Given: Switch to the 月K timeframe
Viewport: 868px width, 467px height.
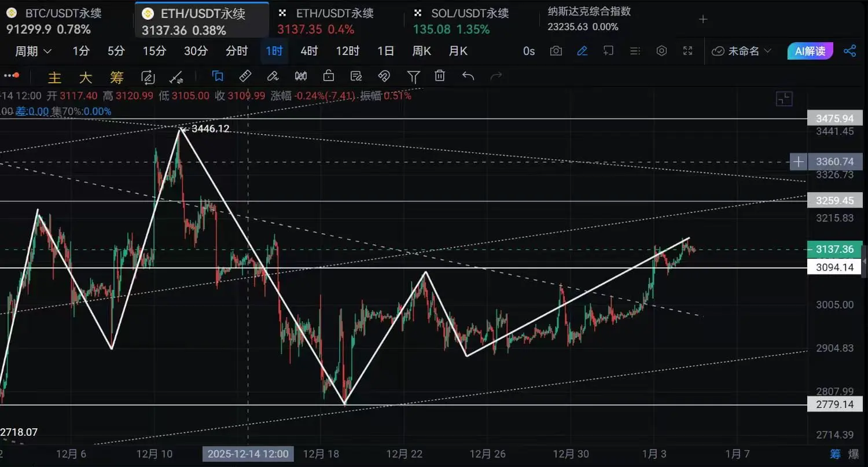Looking at the screenshot, I should [458, 51].
